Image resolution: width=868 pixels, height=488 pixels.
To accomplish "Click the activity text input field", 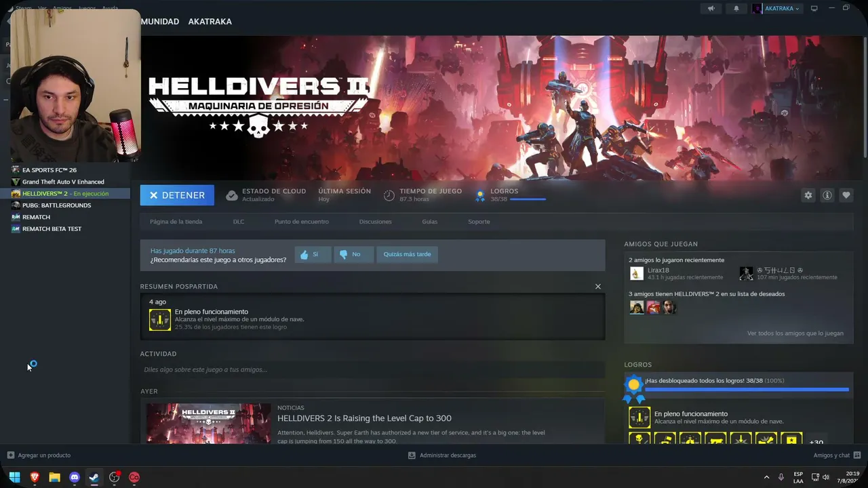I will (x=372, y=369).
